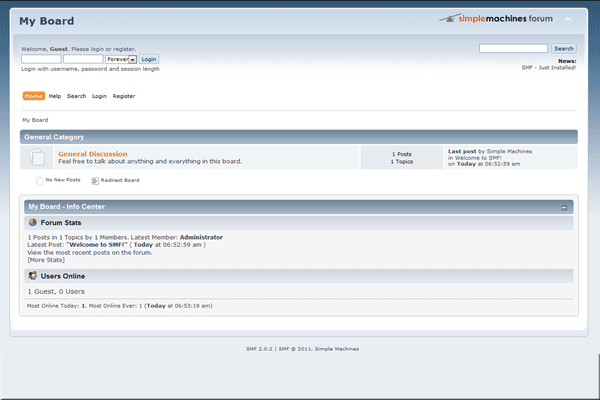Collapse the header with the top arrow icon

click(569, 20)
